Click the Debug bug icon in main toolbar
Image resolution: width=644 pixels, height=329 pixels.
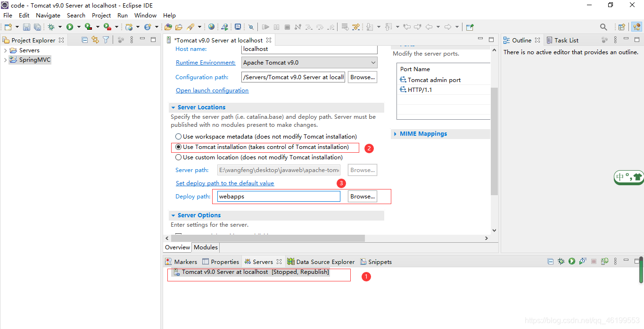click(51, 27)
